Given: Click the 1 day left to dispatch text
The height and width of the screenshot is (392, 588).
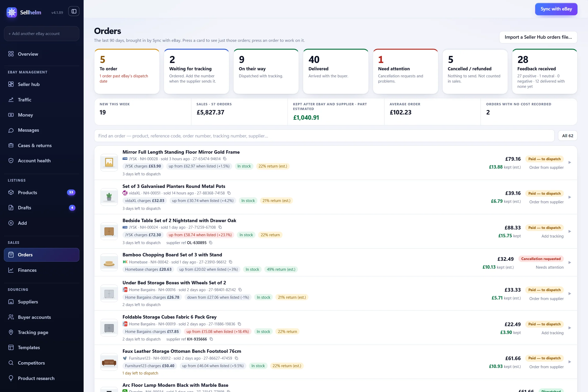Looking at the screenshot, I should 140,373.
